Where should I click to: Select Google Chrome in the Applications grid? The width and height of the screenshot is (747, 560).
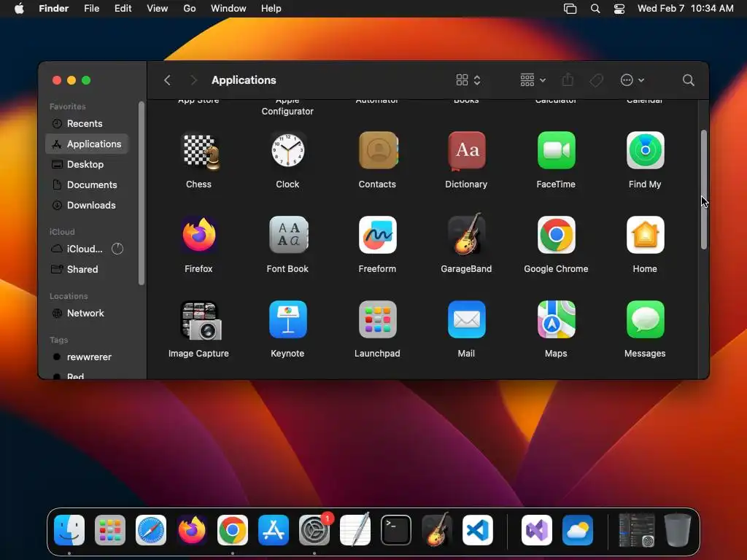[x=556, y=235]
